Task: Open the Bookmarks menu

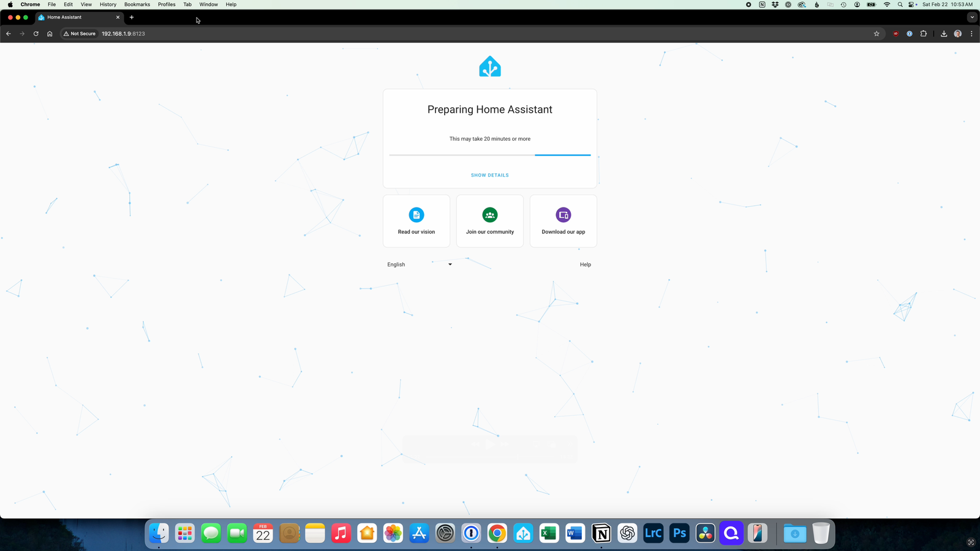Action: [137, 4]
